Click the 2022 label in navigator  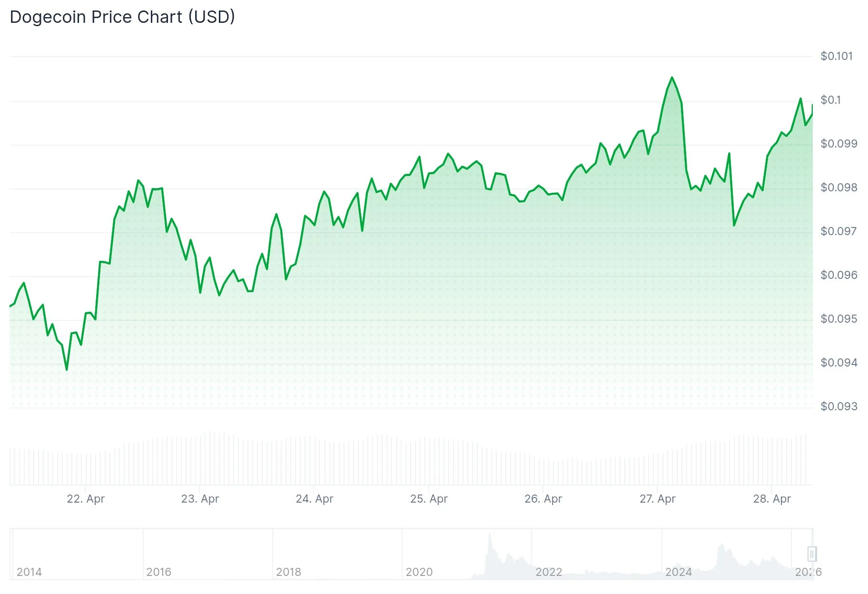[x=549, y=572]
